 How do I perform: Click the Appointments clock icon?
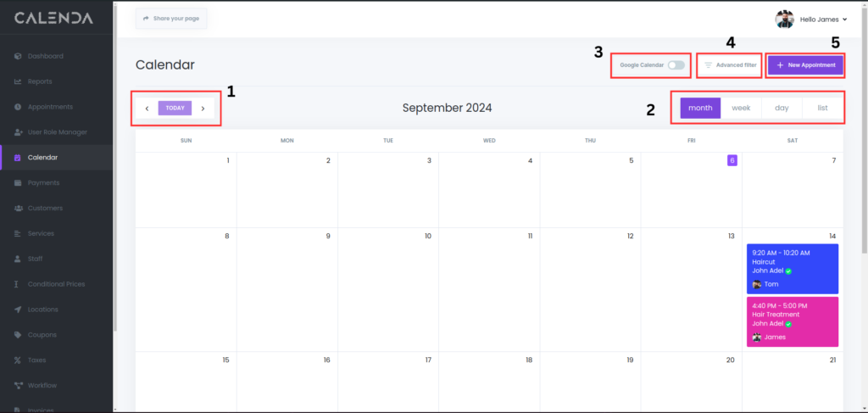[18, 107]
